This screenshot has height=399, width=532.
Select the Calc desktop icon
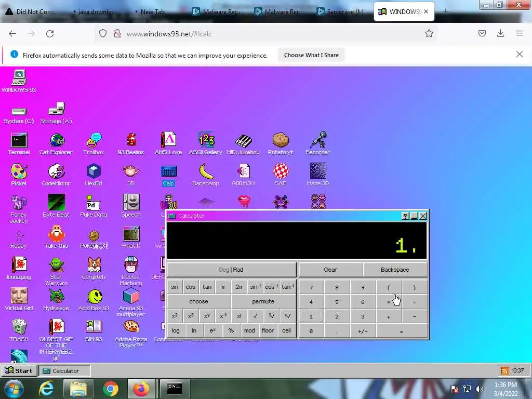coord(169,175)
